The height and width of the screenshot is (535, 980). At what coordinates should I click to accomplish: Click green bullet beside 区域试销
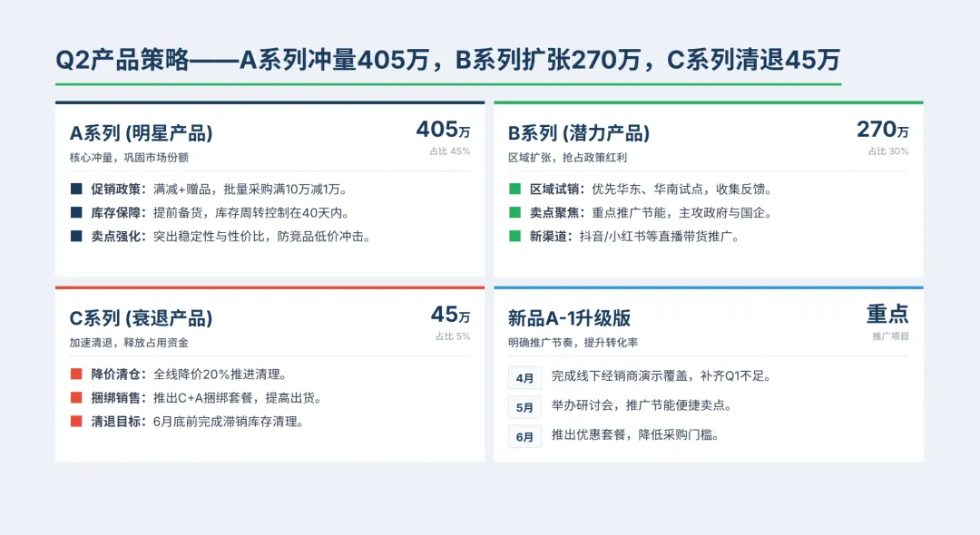[x=514, y=190]
